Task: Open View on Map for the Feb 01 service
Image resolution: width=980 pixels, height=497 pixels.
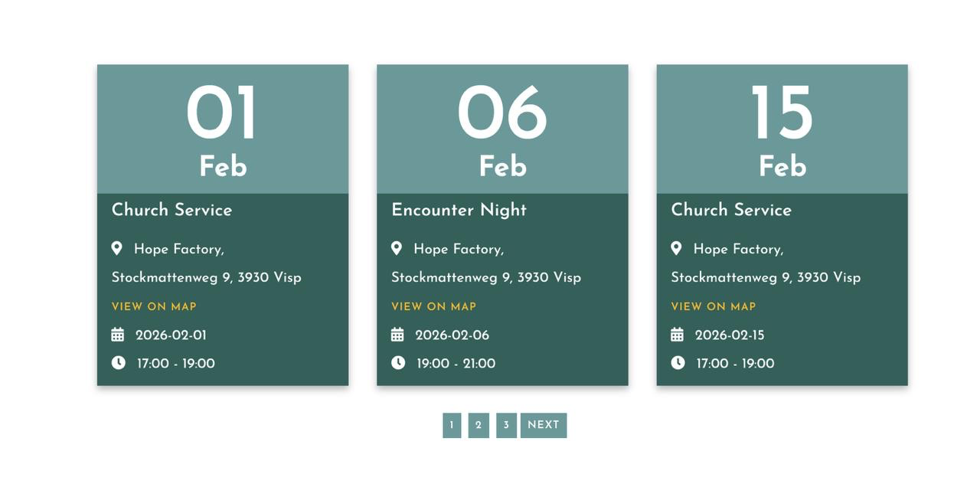Action: tap(154, 306)
